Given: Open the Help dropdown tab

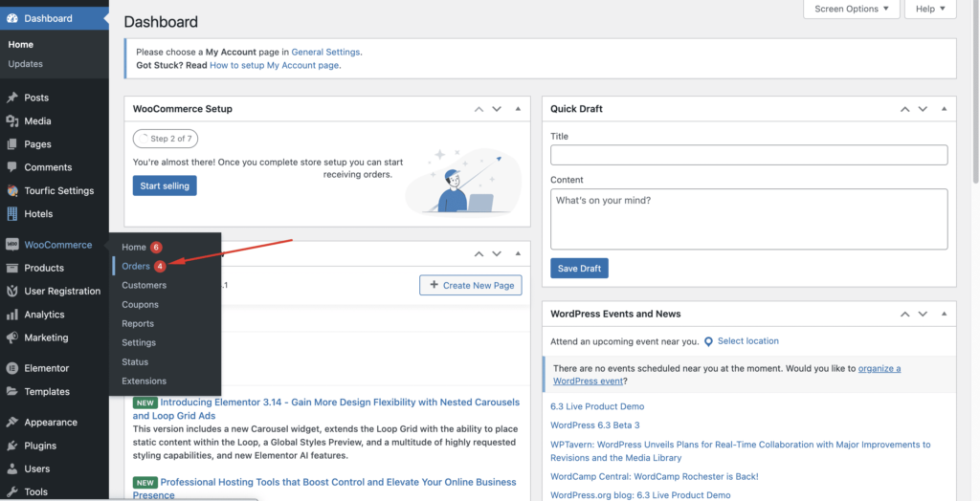Looking at the screenshot, I should point(930,9).
